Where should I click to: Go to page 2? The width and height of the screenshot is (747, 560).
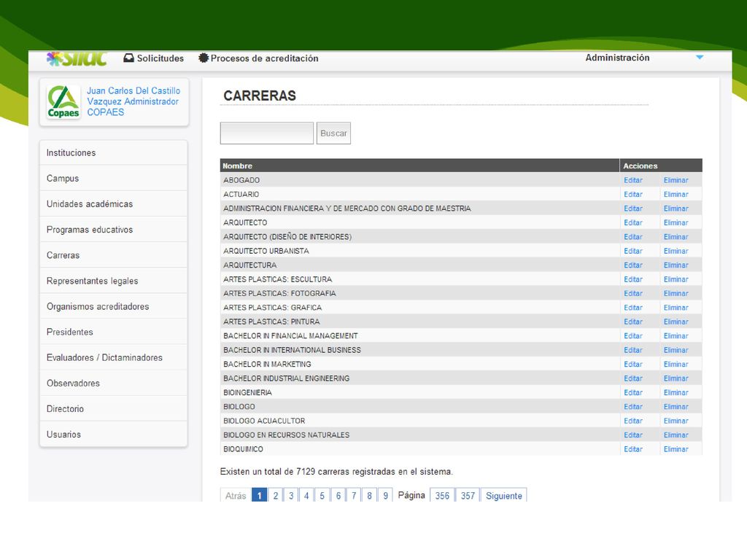pos(275,496)
